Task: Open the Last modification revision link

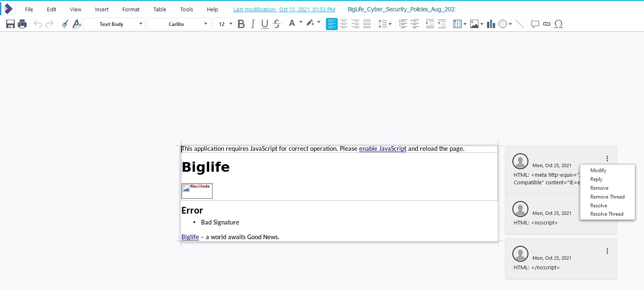Action: 284,9
